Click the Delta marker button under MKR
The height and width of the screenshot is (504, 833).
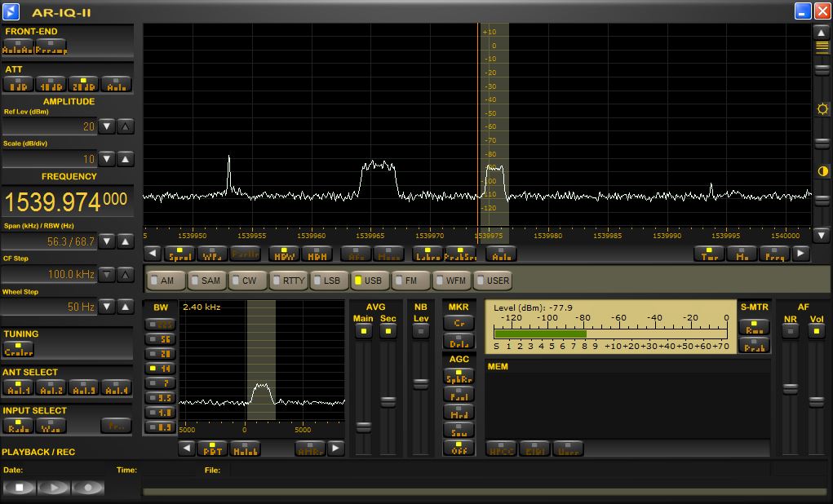pos(459,341)
